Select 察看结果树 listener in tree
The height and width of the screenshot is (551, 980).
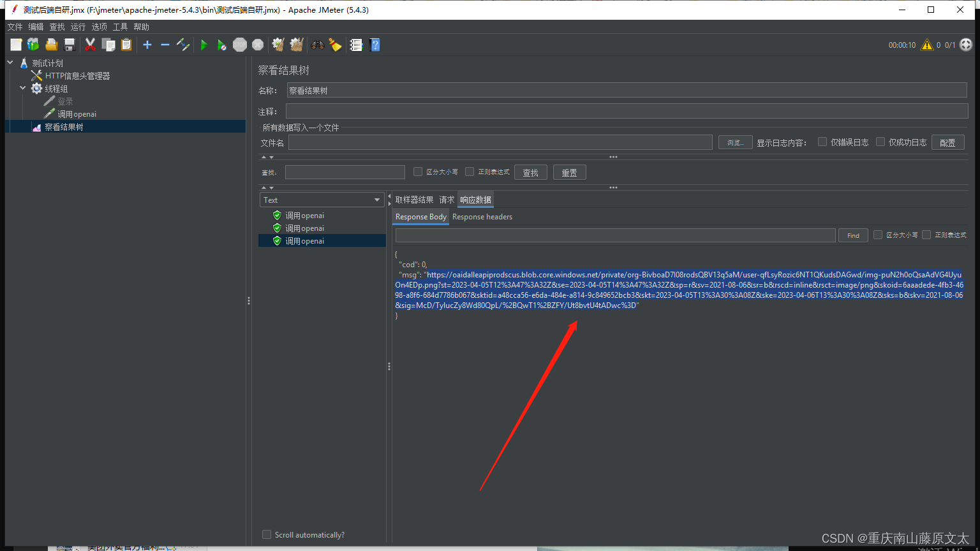click(x=64, y=127)
